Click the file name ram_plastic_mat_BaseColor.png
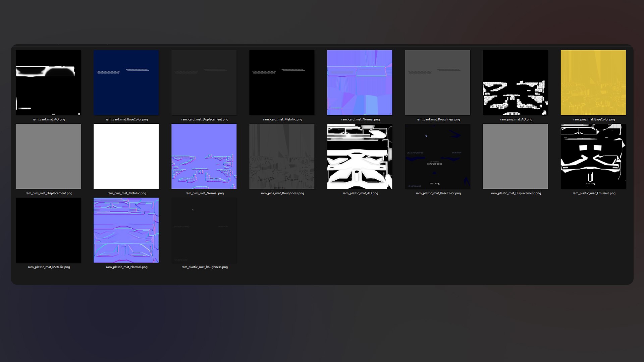This screenshot has height=362, width=644. point(438,193)
